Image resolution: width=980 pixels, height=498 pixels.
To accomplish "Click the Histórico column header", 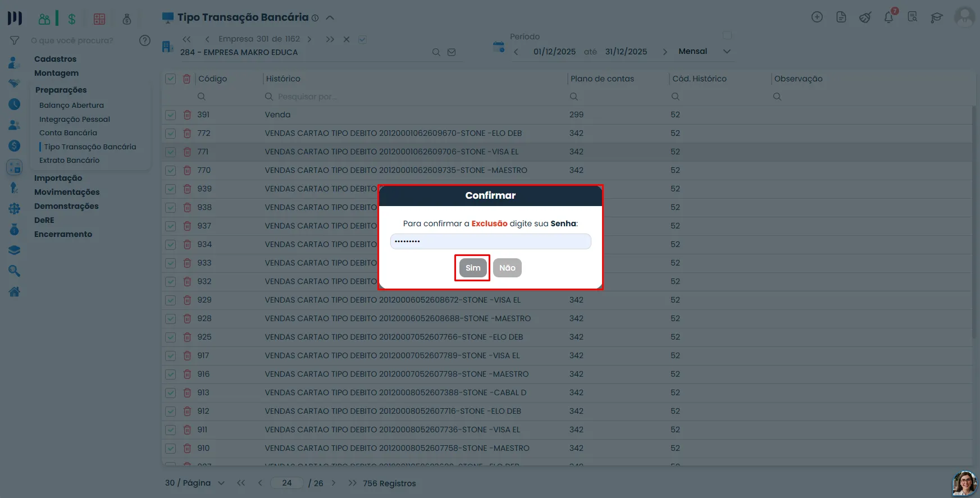I will [283, 79].
